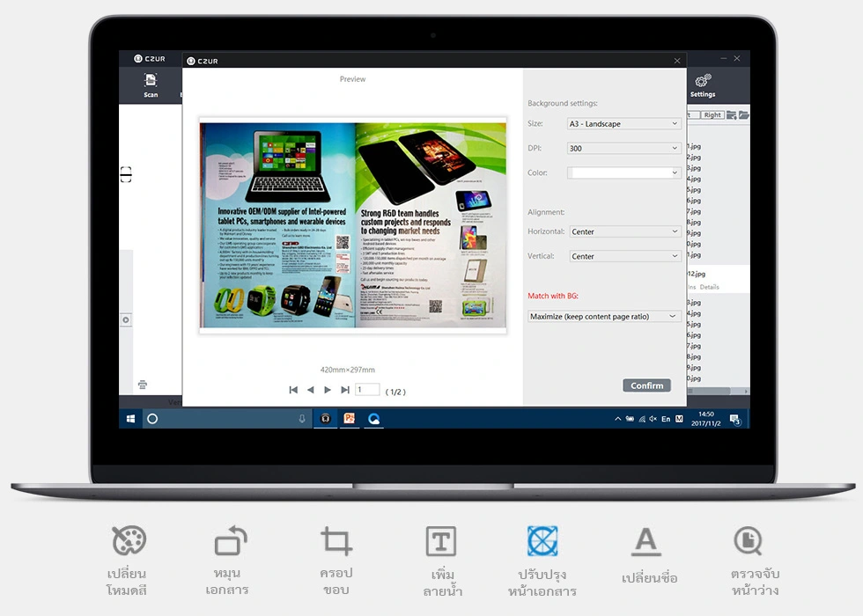Open the background Color picker dropdown
This screenshot has width=863, height=616.
pyautogui.click(x=624, y=172)
